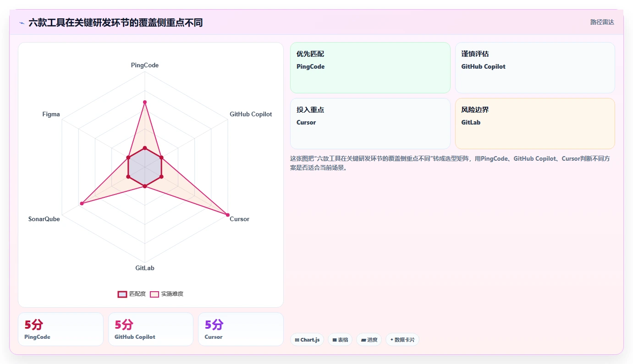Click the GitLab radar axis label
The image size is (633, 364).
[x=145, y=268]
